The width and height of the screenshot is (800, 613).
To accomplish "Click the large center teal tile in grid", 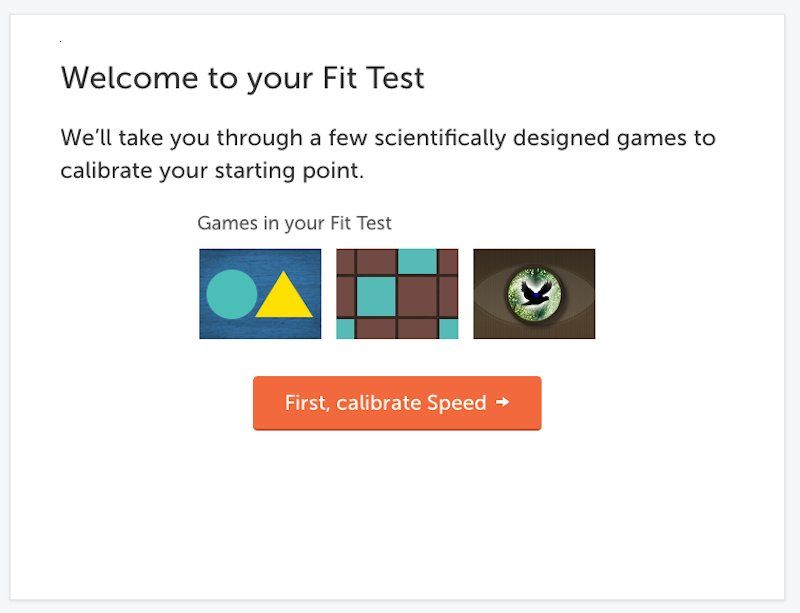I will pos(376,295).
